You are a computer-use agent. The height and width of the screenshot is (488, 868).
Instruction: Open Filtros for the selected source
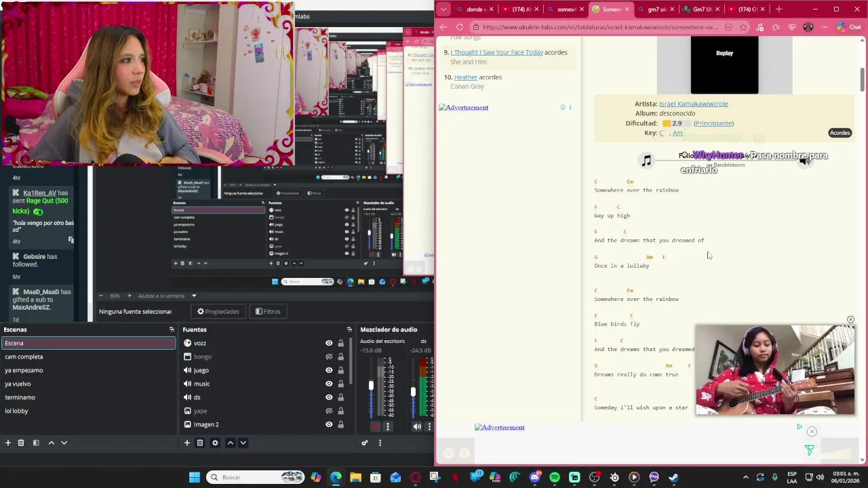click(268, 311)
